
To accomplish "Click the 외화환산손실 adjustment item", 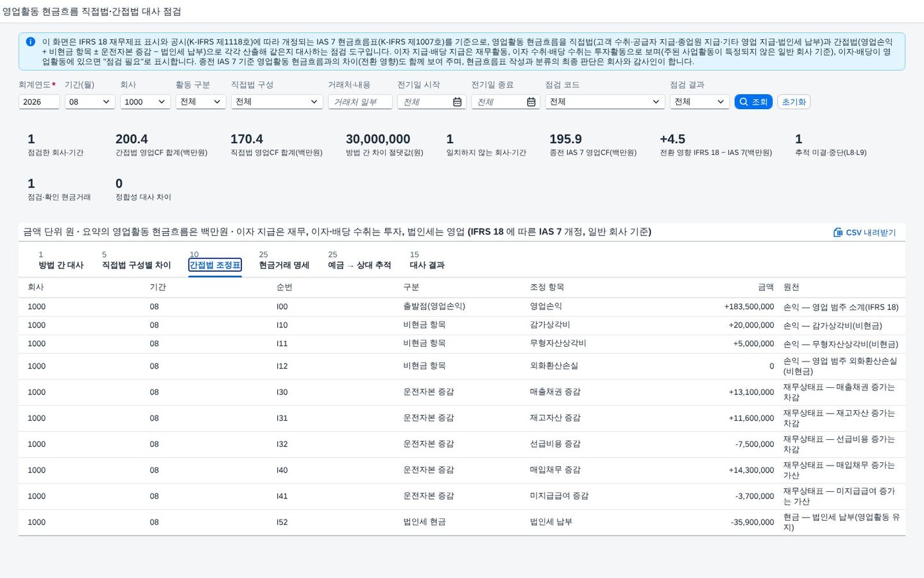I will pos(554,366).
